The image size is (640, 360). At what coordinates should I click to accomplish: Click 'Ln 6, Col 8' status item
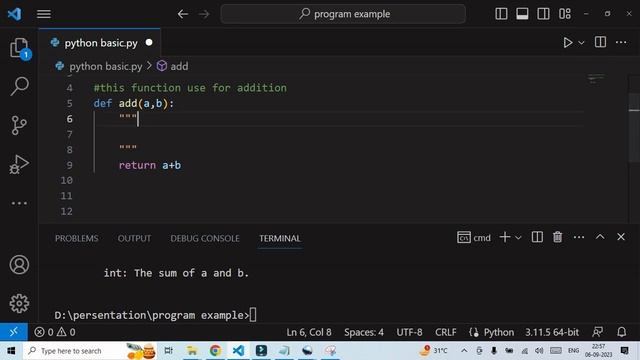tap(309, 332)
